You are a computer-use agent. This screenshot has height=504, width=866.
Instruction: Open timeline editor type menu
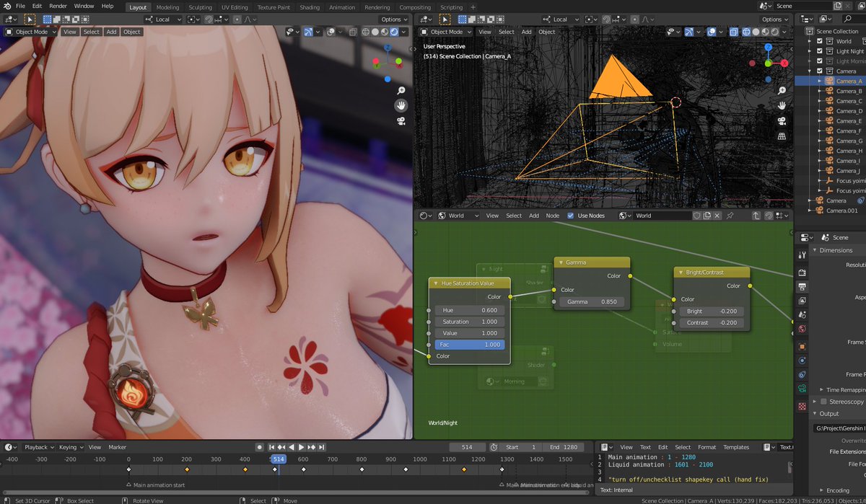[x=11, y=447]
